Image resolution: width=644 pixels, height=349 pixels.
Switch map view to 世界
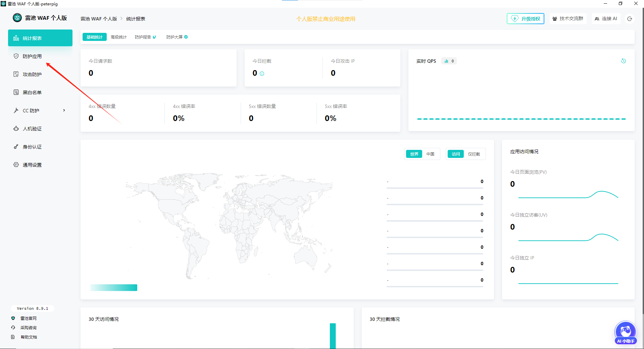coord(414,154)
